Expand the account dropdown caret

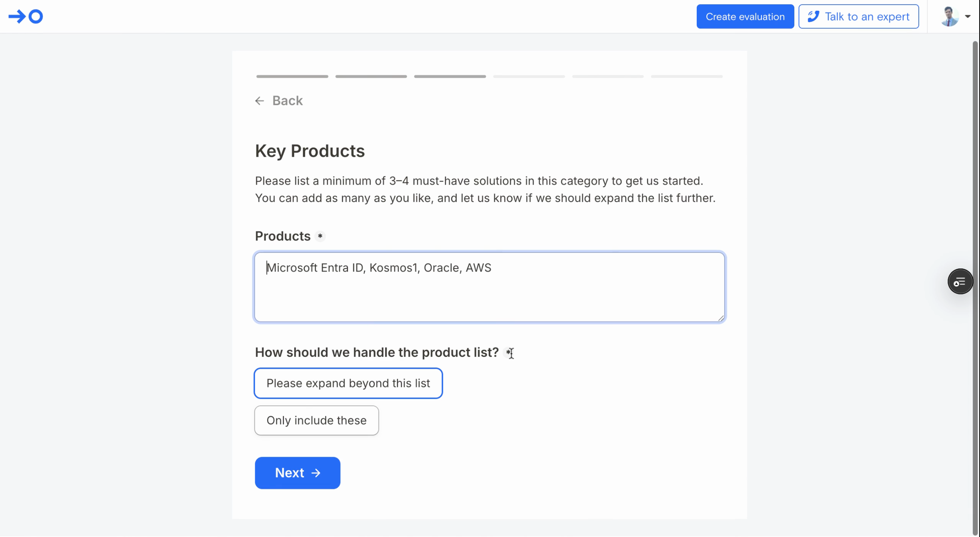(x=968, y=17)
